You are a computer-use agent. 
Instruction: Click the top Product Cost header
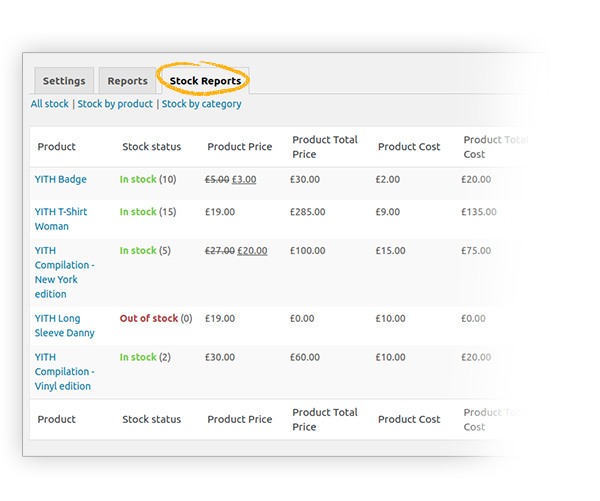click(x=409, y=147)
